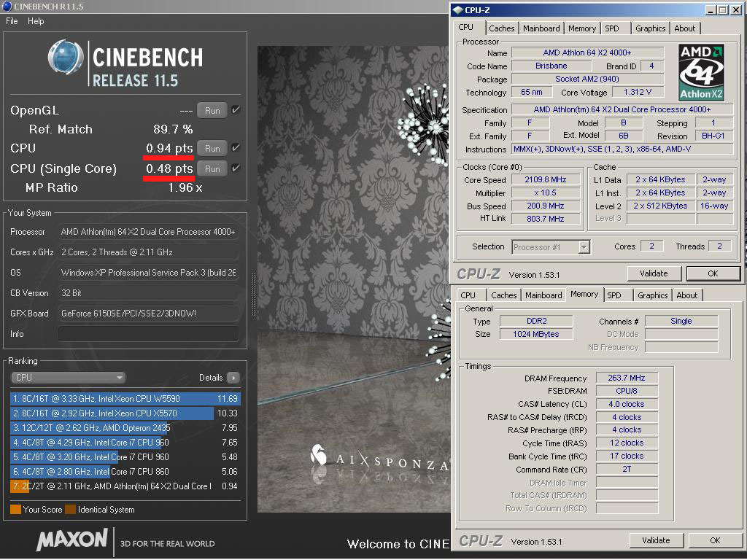Click the 803.7 MHz HT Link value
The width and height of the screenshot is (747, 560).
coord(546,219)
